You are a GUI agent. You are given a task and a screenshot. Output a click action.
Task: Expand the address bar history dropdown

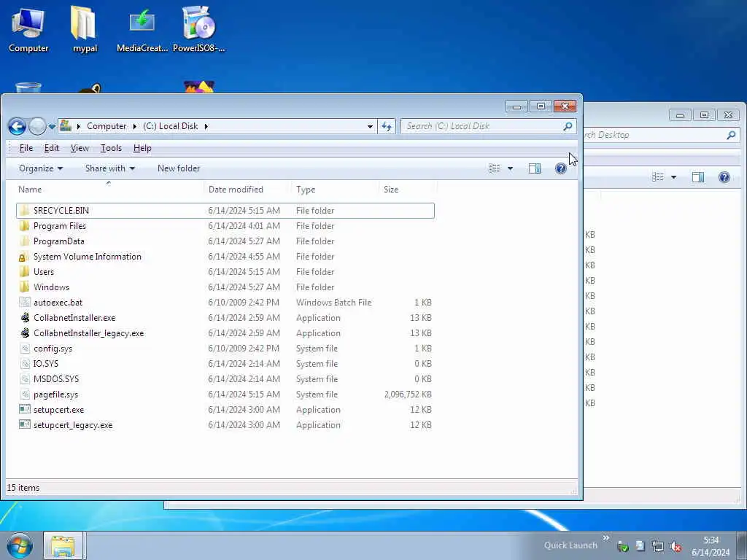370,127
